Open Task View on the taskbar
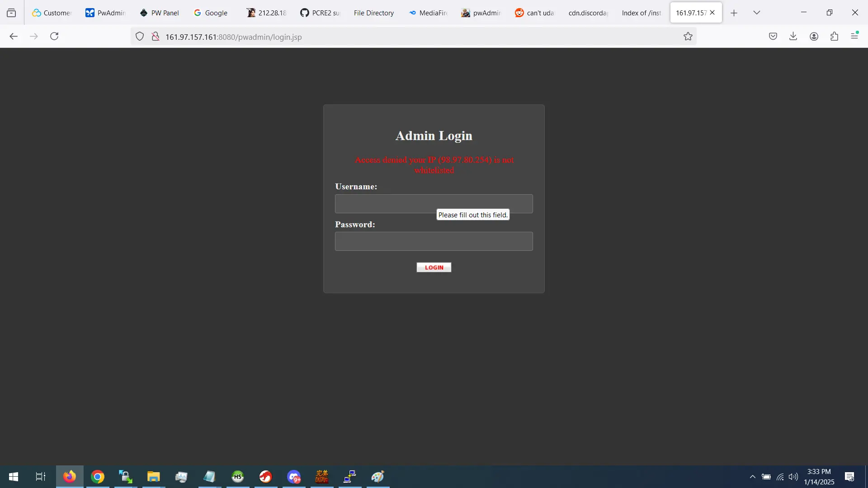The image size is (868, 488). pyautogui.click(x=41, y=477)
